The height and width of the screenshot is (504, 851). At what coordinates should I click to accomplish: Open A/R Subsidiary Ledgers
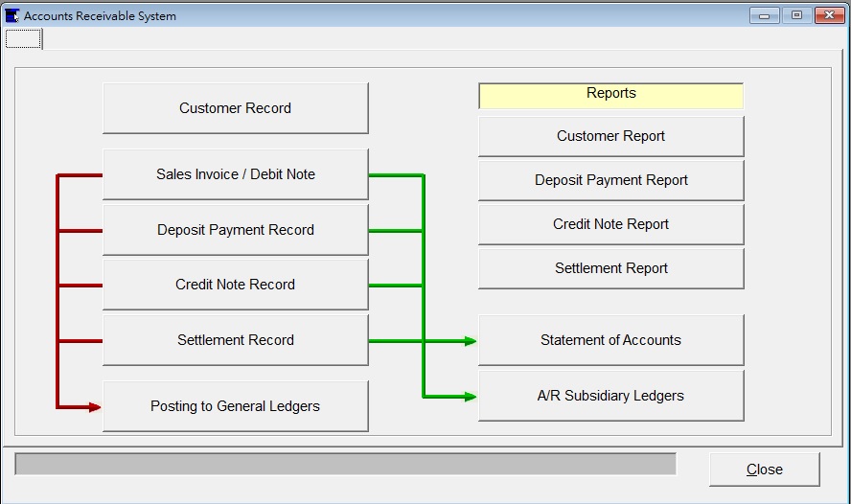611,396
